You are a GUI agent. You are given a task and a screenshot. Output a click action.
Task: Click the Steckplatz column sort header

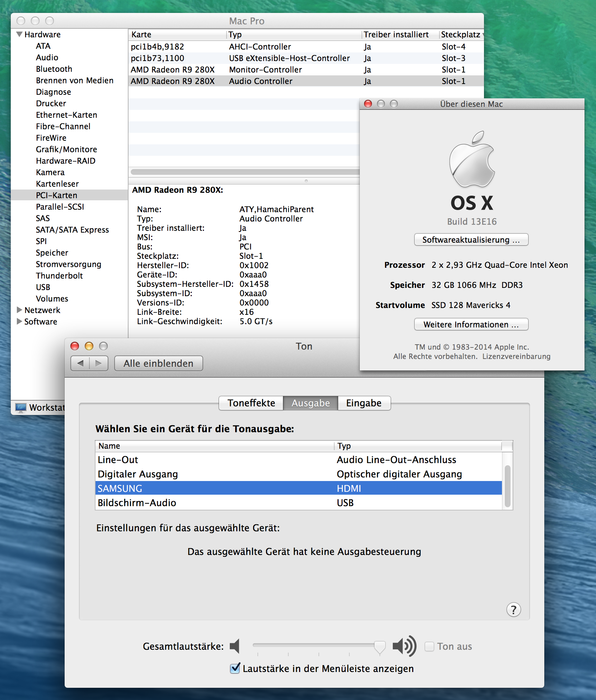coord(461,34)
